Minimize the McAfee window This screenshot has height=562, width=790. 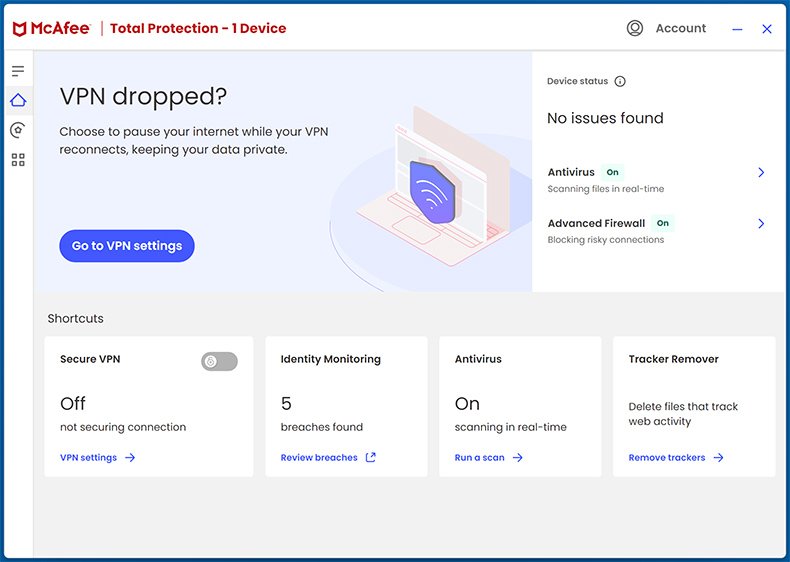pos(737,29)
